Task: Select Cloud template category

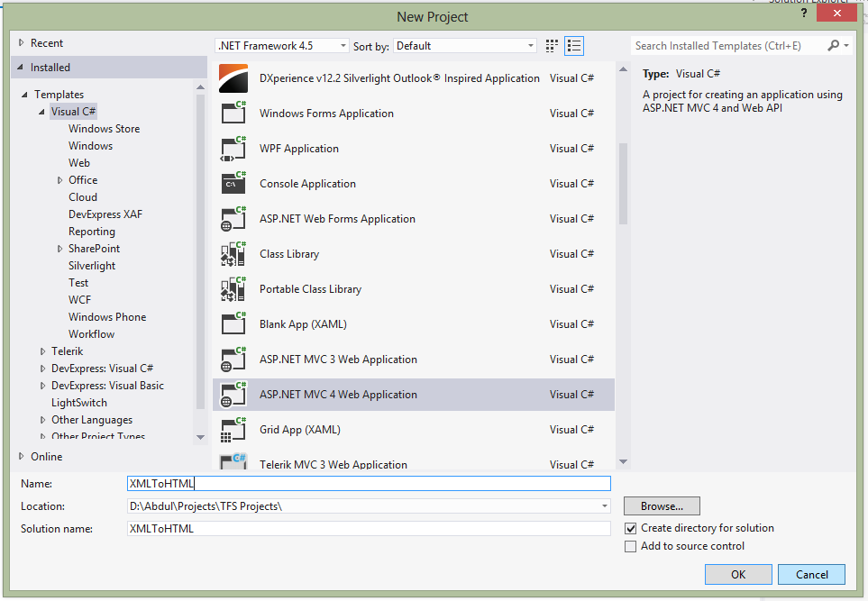Action: tap(83, 197)
